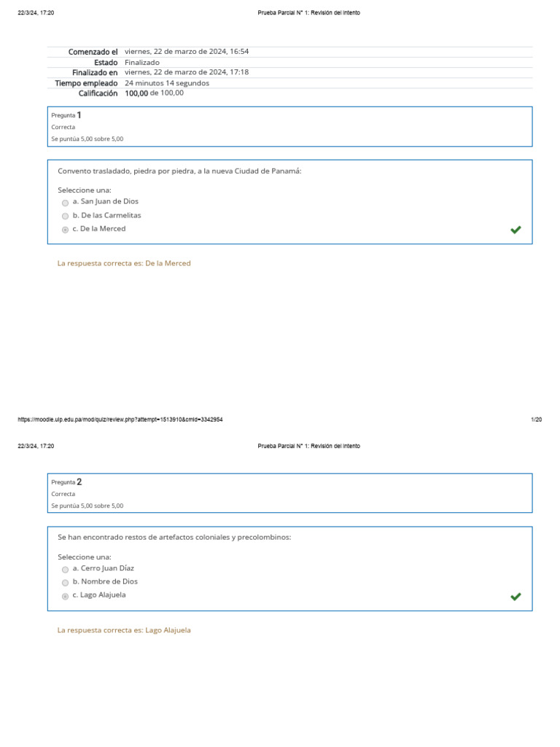Select radio option c. De la Merced
This screenshot has width=560, height=747.
click(x=66, y=230)
